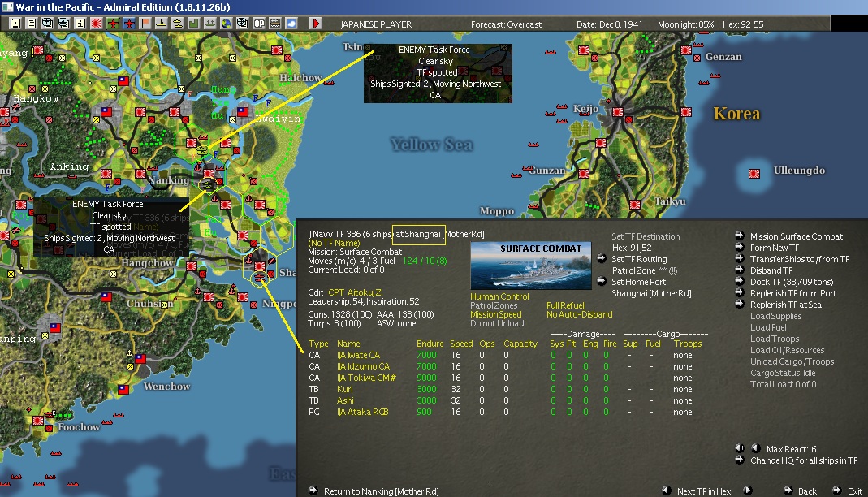Open the text list document icon in toolbar
Viewport: 868px width, 497px height.
pos(32,24)
